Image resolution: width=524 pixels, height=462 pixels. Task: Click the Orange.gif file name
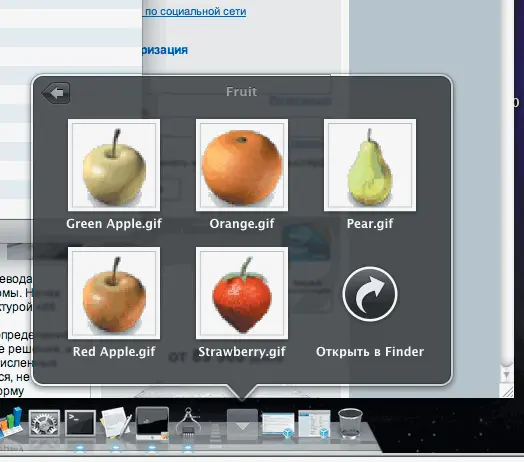(242, 224)
